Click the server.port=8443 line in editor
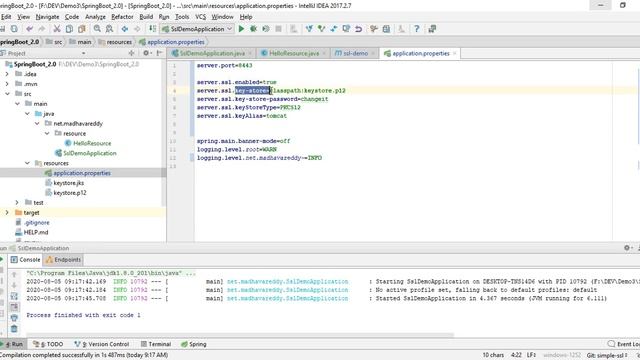Image resolution: width=640 pixels, height=360 pixels. pyautogui.click(x=224, y=65)
